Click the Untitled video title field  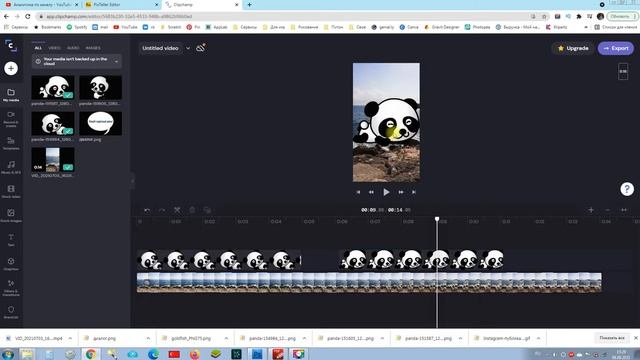pyautogui.click(x=160, y=48)
